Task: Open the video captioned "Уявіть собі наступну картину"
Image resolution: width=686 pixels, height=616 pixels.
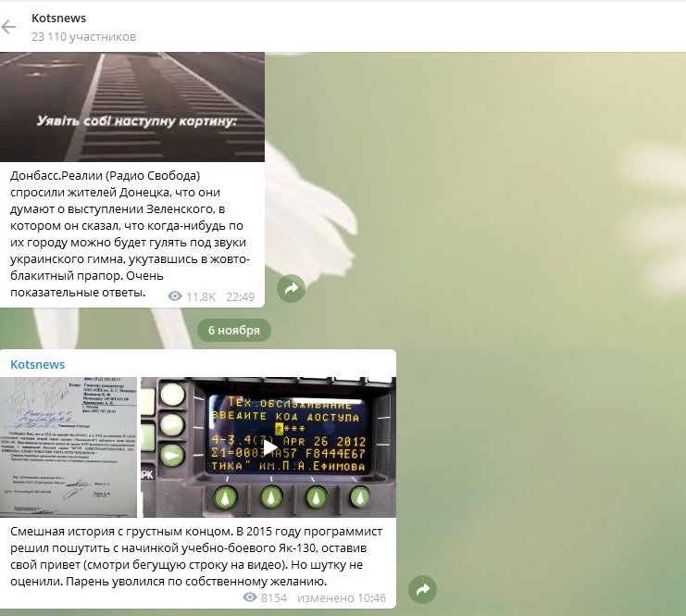Action: click(132, 107)
